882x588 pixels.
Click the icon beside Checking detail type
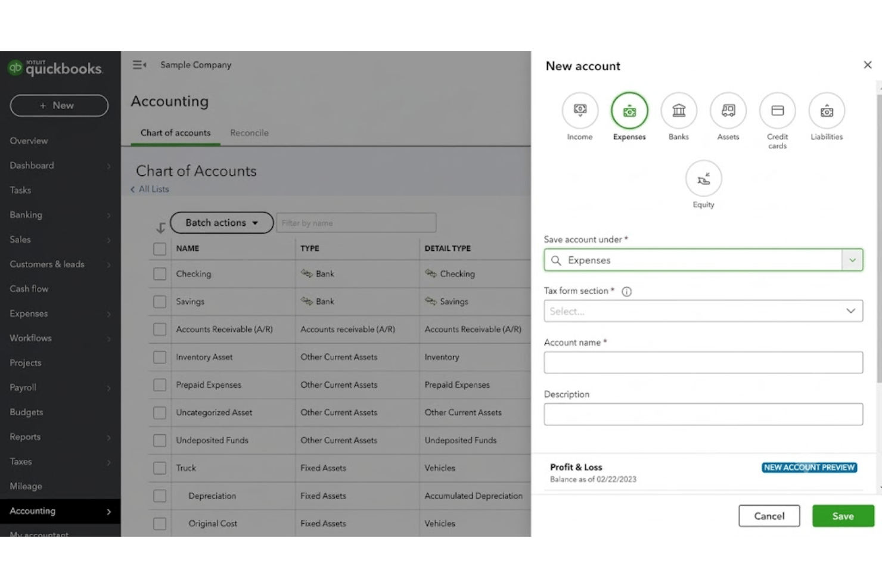click(x=431, y=273)
